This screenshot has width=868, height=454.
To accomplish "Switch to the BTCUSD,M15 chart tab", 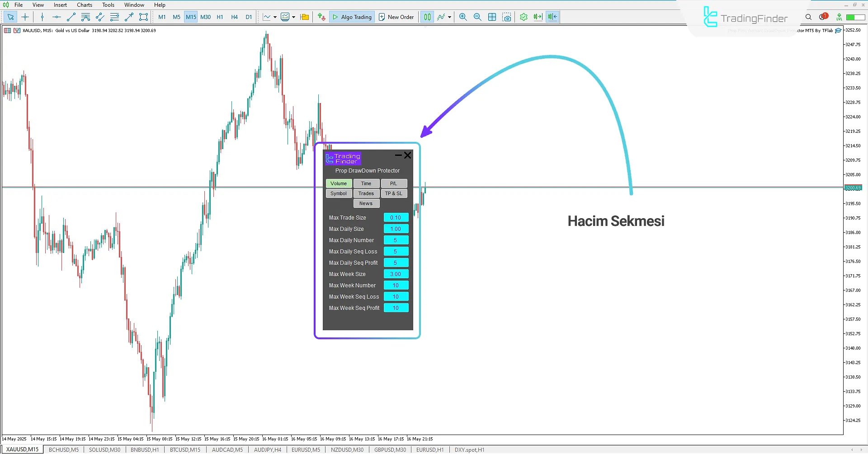I will 185,449.
